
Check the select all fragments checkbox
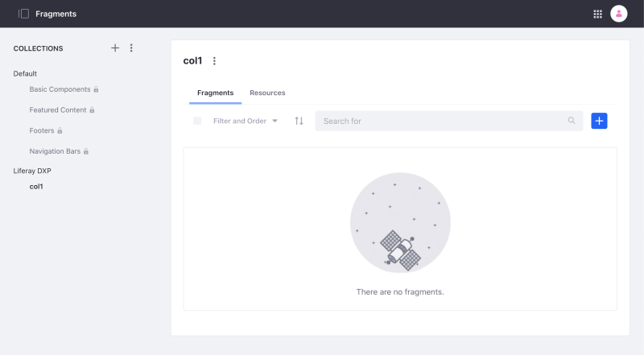point(197,121)
